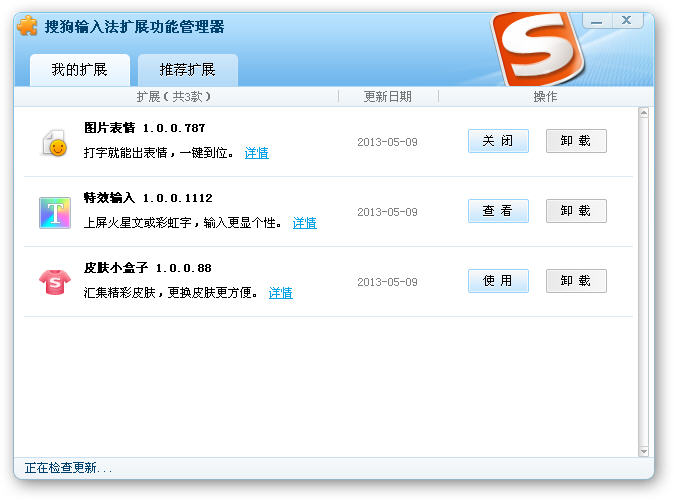Click the scrollbar down arrow
The width and height of the screenshot is (674, 500).
644,450
